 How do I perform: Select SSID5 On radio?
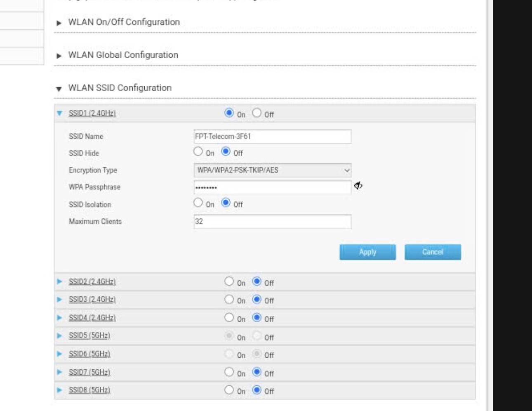(x=229, y=335)
